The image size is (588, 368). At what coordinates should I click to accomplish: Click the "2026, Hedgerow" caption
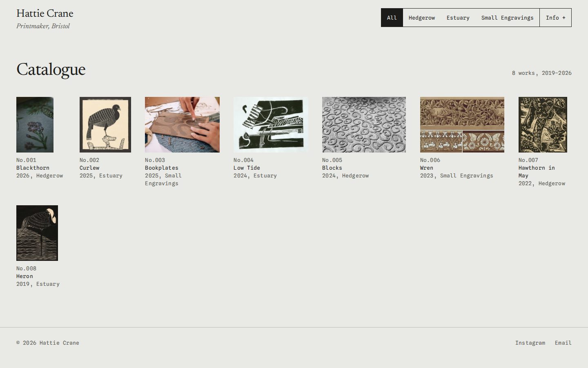click(40, 175)
